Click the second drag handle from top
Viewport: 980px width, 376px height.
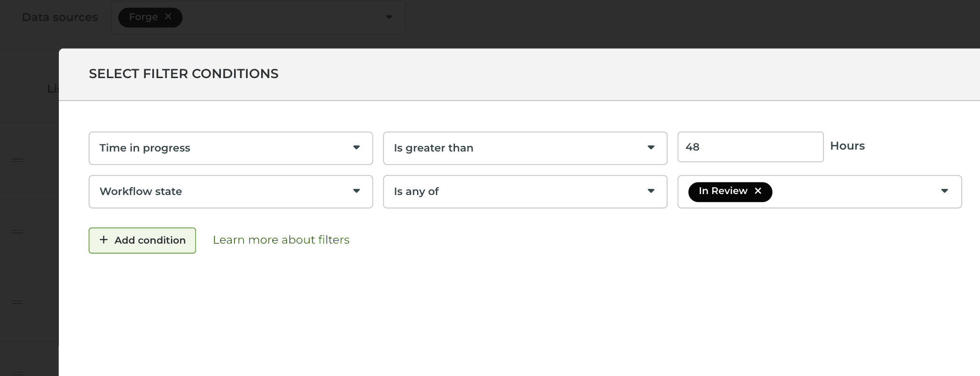(18, 232)
